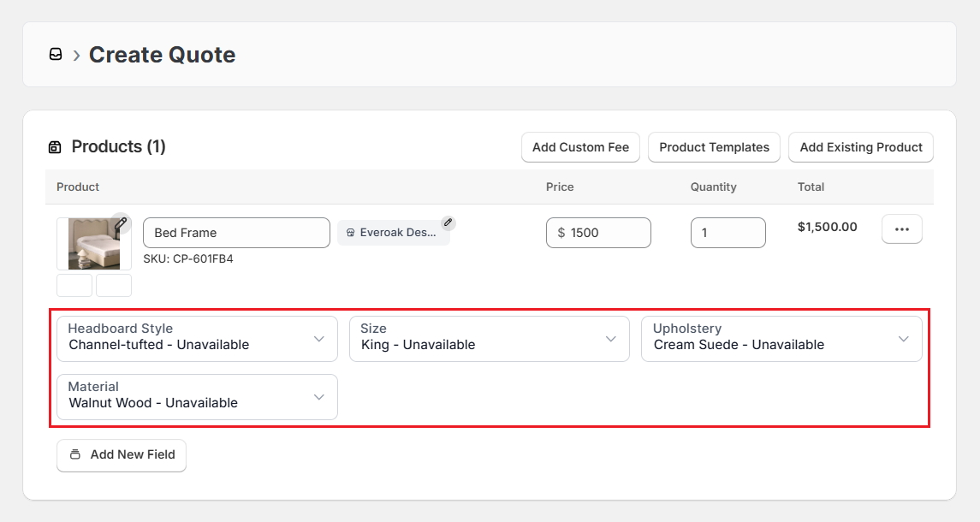Click the Bed Frame product thumbnail
This screenshot has height=522, width=980.
pyautogui.click(x=94, y=244)
